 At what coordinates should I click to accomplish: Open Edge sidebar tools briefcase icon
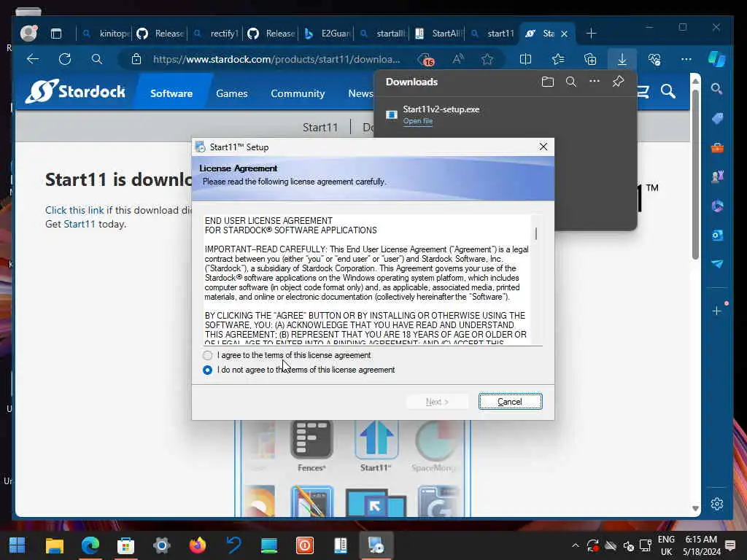(x=717, y=147)
